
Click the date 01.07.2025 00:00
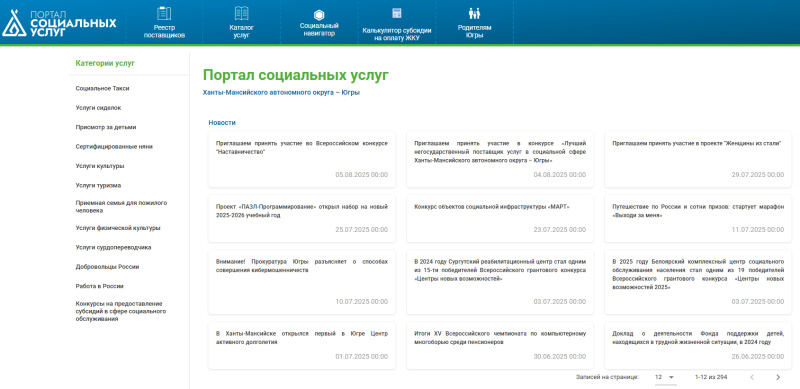point(361,356)
